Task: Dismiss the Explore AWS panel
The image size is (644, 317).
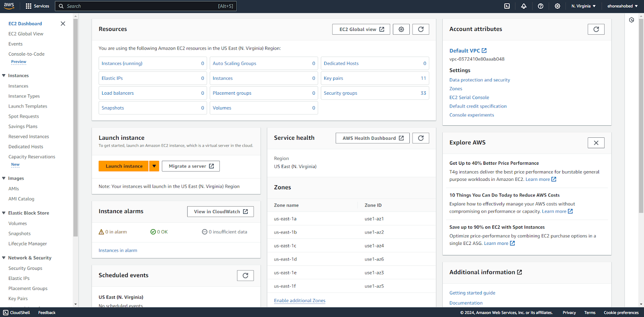Action: (x=596, y=143)
